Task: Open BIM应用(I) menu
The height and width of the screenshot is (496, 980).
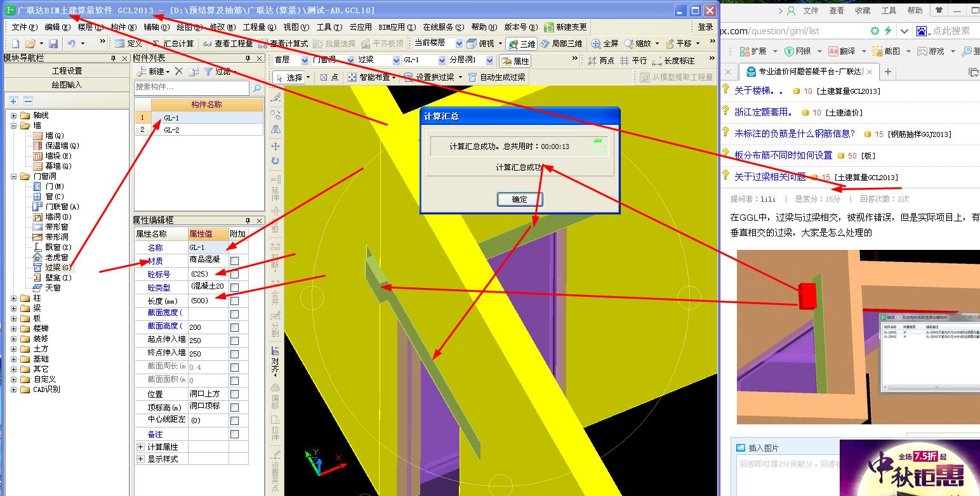Action: (397, 27)
